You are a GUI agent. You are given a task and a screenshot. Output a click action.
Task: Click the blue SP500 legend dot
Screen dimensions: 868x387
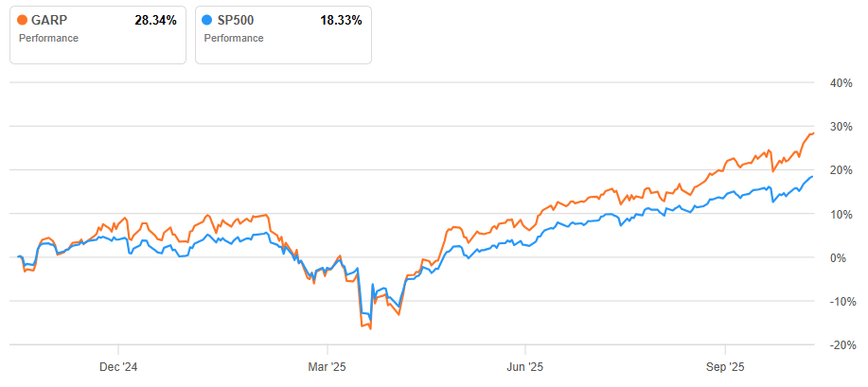click(208, 20)
